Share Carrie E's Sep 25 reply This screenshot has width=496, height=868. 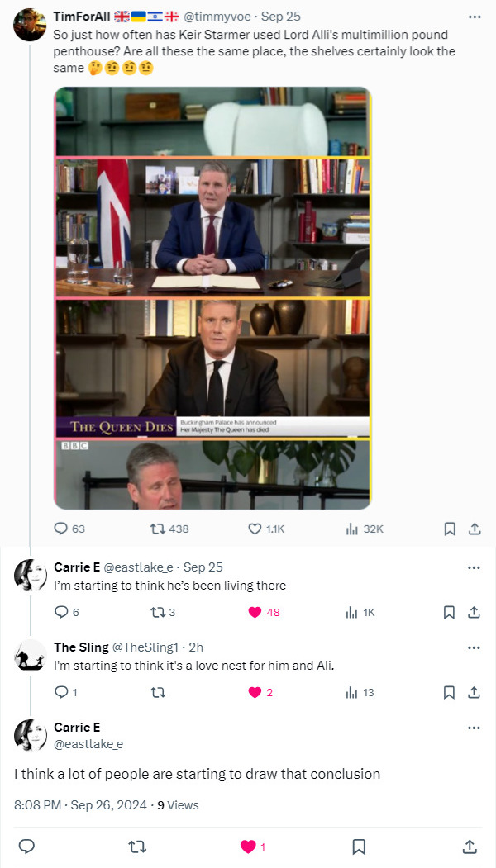[475, 612]
